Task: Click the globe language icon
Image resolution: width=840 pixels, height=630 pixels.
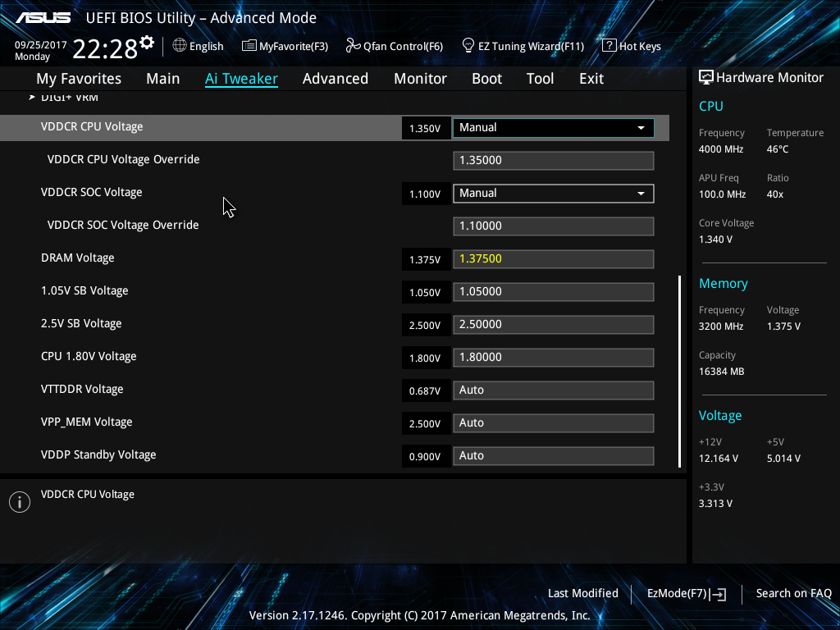Action: pos(180,46)
